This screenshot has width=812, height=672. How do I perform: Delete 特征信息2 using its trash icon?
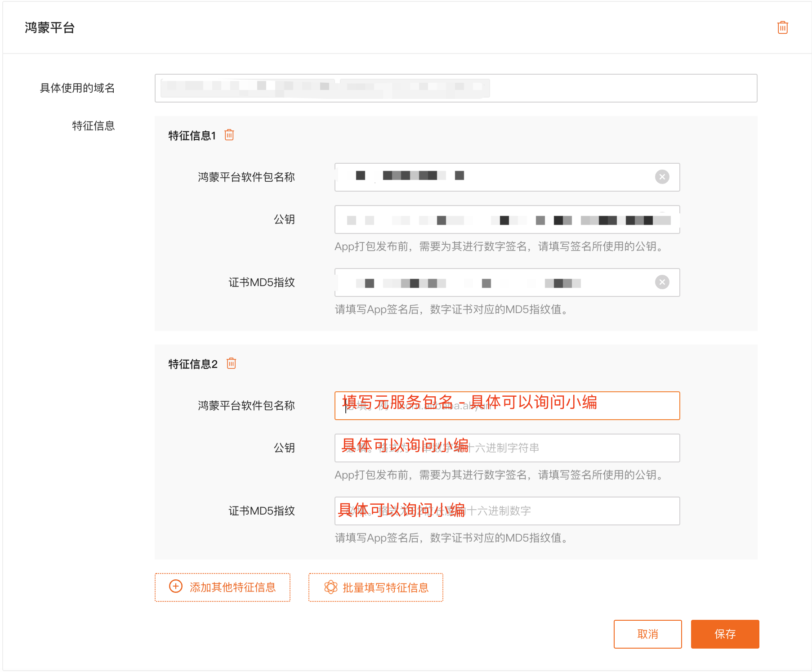point(232,363)
